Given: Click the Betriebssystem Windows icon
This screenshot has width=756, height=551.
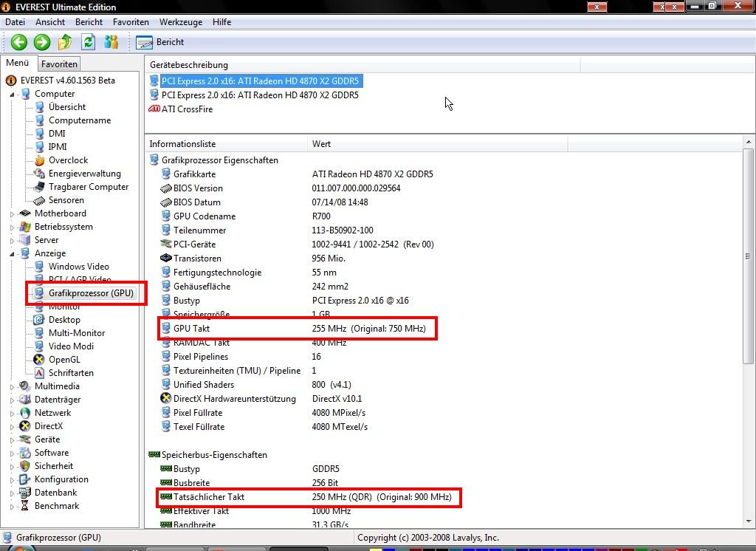Looking at the screenshot, I should tap(25, 227).
